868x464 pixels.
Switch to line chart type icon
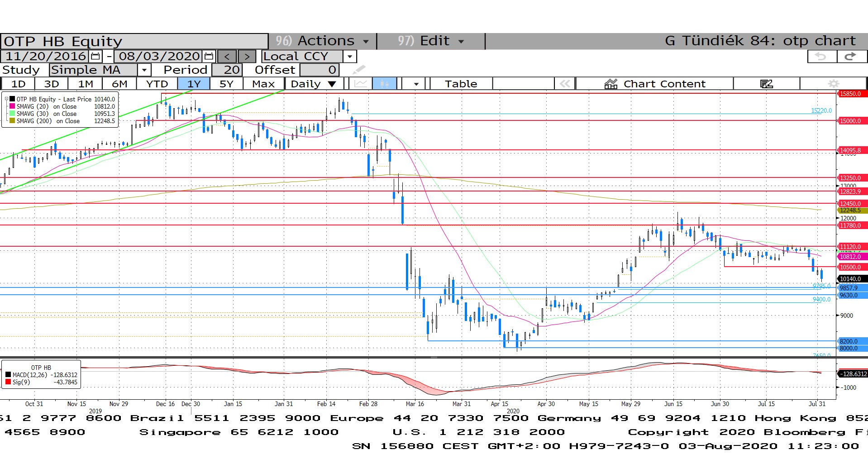(x=361, y=84)
